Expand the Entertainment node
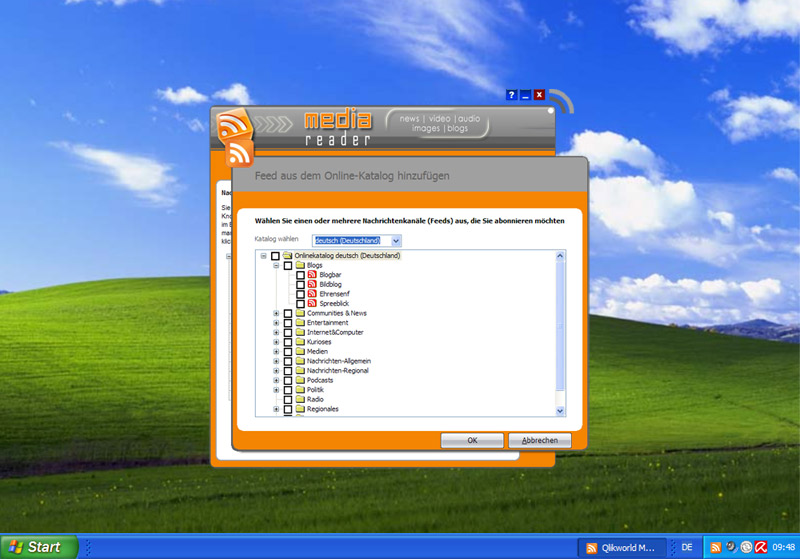800x559 pixels. (x=276, y=323)
